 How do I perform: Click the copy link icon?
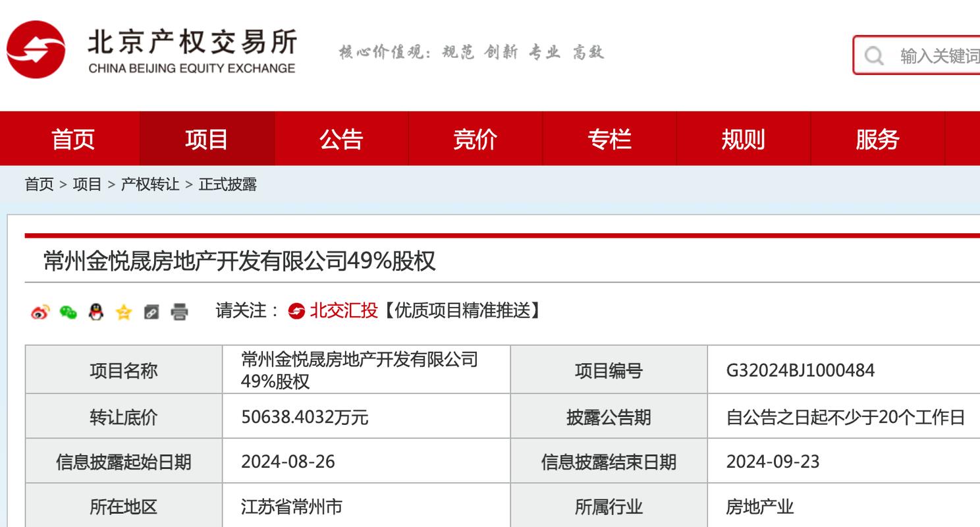click(x=151, y=312)
